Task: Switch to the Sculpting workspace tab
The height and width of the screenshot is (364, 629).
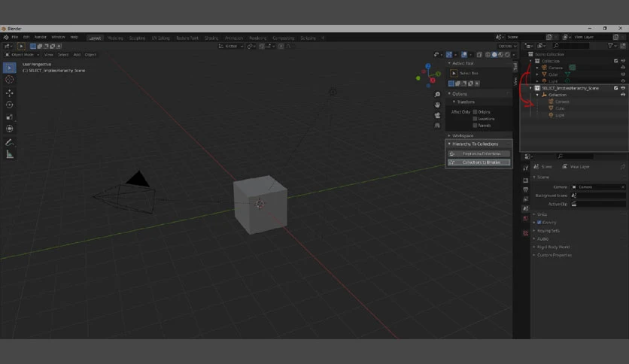Action: click(x=137, y=38)
